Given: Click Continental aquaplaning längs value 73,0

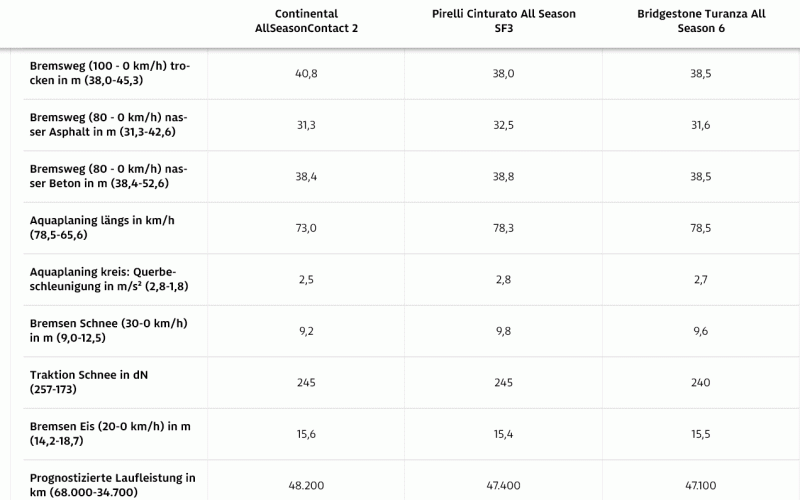Looking at the screenshot, I should pos(307,228).
